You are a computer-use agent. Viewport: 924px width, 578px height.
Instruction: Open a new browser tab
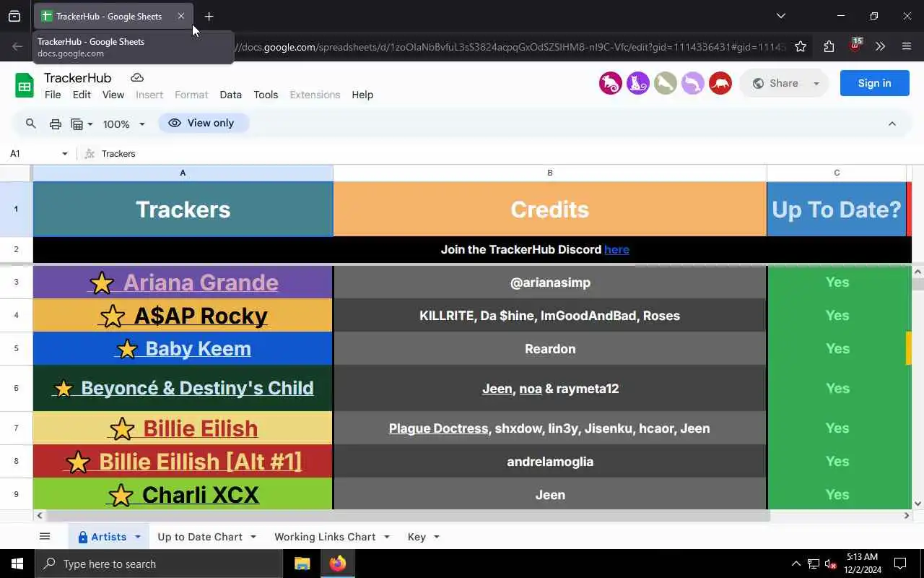209,16
